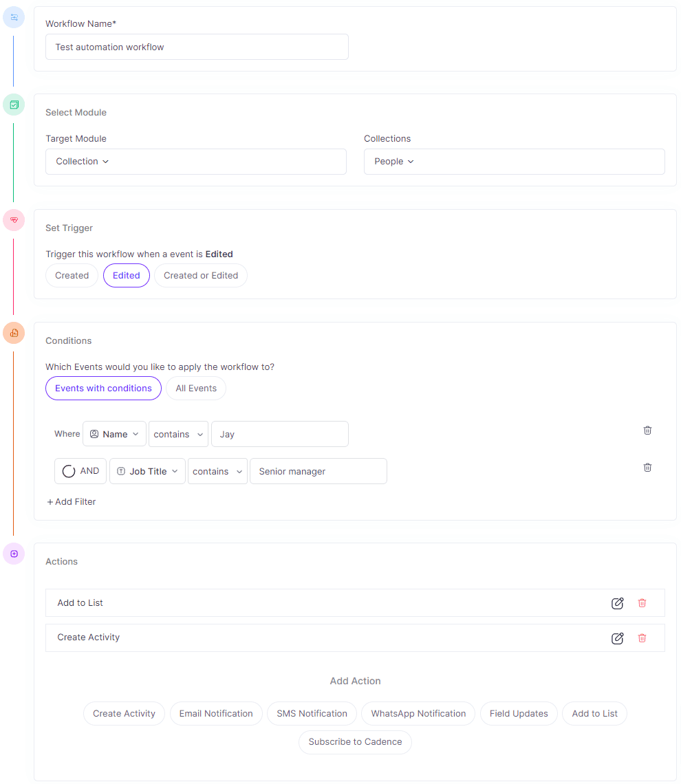The image size is (681, 784).
Task: Delete the Job Title filter condition
Action: 647,467
